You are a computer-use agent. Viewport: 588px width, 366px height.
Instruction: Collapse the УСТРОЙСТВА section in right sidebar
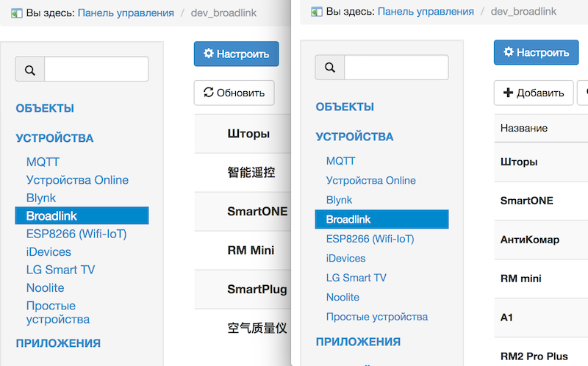(x=354, y=137)
